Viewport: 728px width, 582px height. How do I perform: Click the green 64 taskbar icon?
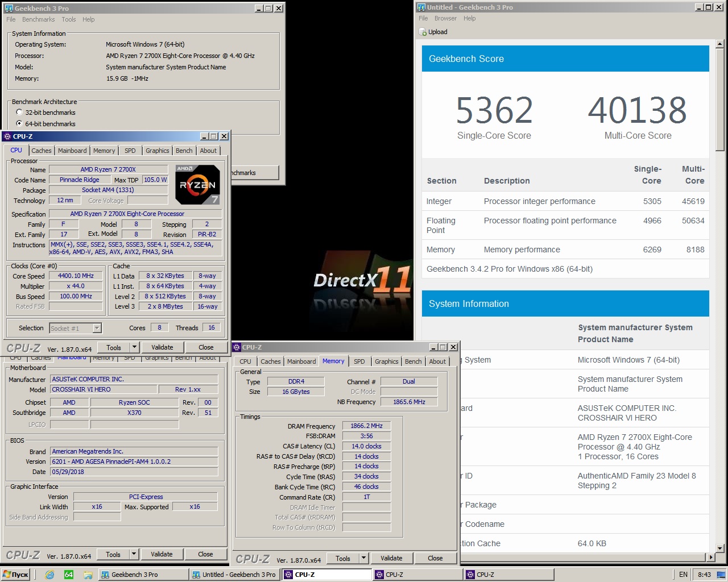(68, 575)
